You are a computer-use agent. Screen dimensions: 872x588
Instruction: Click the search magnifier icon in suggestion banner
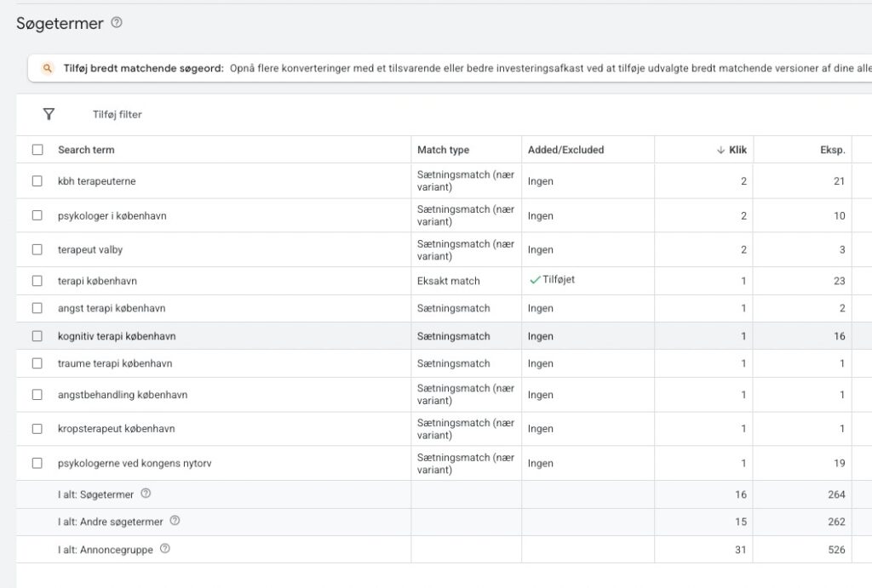48,68
